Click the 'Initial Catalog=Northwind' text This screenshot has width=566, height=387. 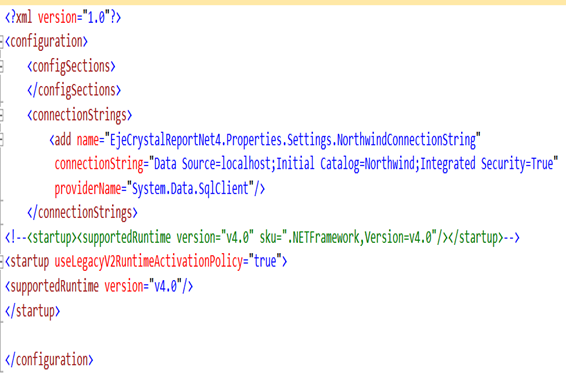click(x=345, y=164)
